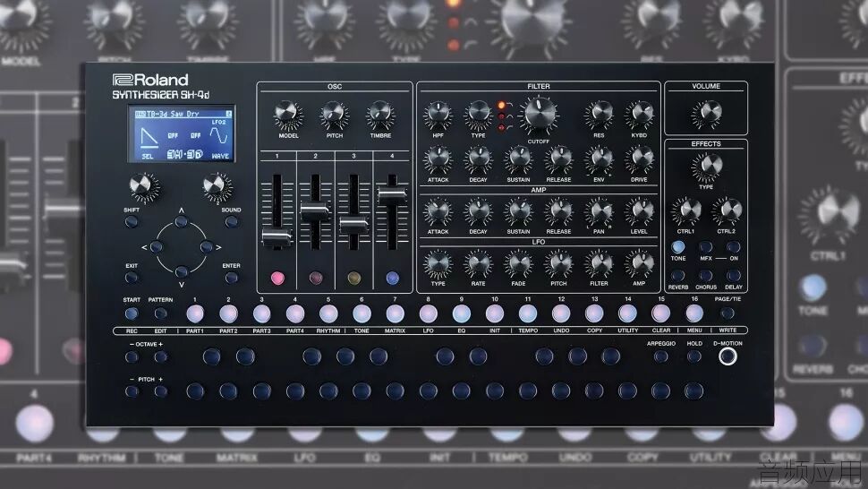This screenshot has height=489, width=868.
Task: Click the OSC MODEL knob
Action: (288, 114)
